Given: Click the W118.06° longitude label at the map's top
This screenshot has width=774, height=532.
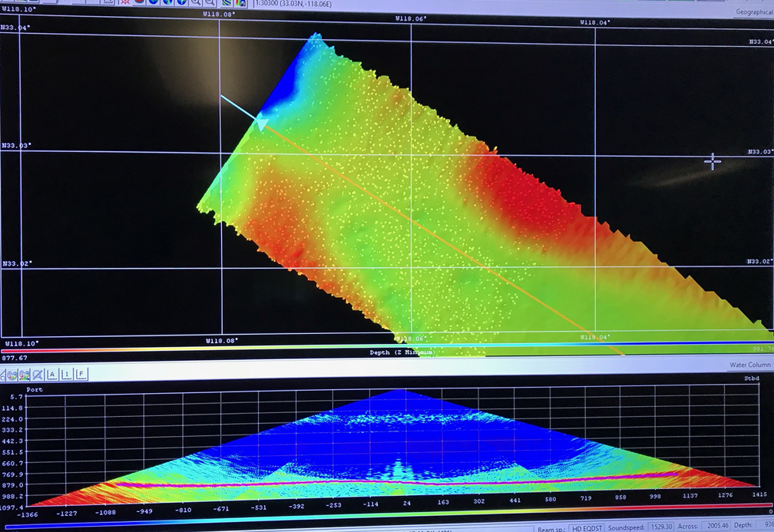Looking at the screenshot, I should (x=411, y=18).
